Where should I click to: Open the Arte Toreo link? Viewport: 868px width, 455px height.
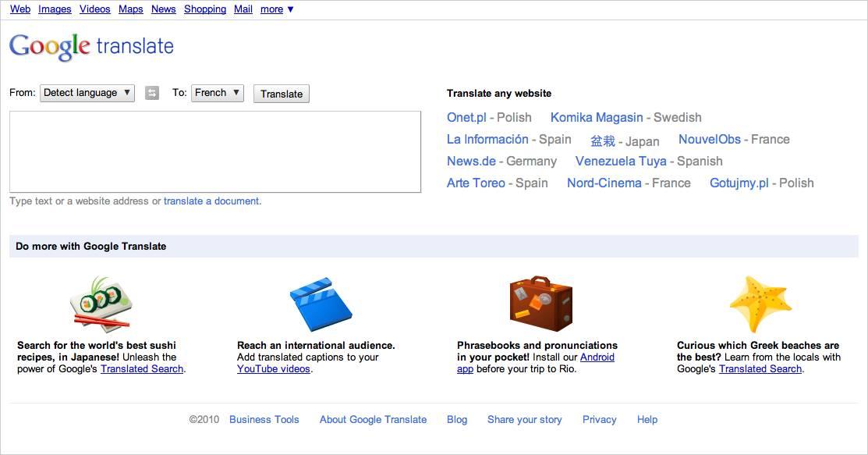point(476,183)
